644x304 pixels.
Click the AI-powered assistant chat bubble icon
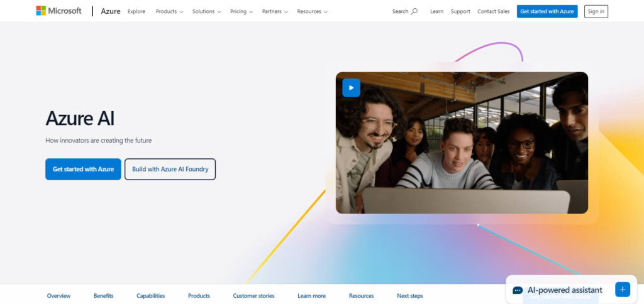click(518, 290)
